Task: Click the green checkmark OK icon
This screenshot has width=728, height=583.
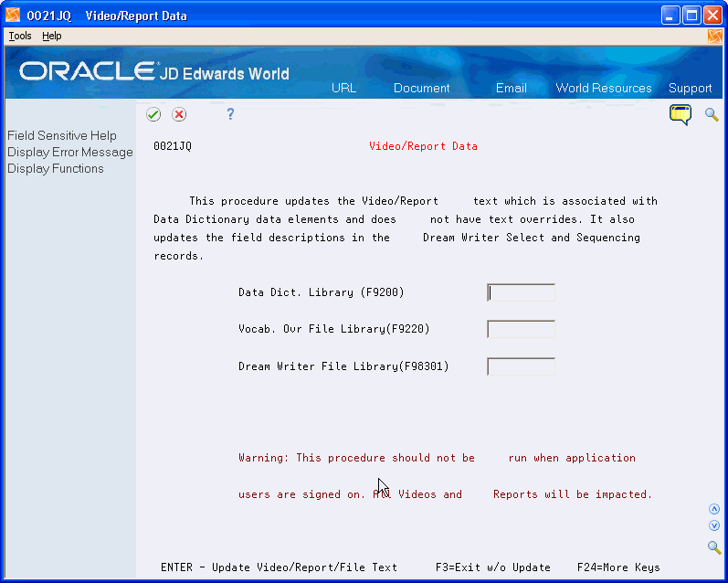Action: pos(153,114)
